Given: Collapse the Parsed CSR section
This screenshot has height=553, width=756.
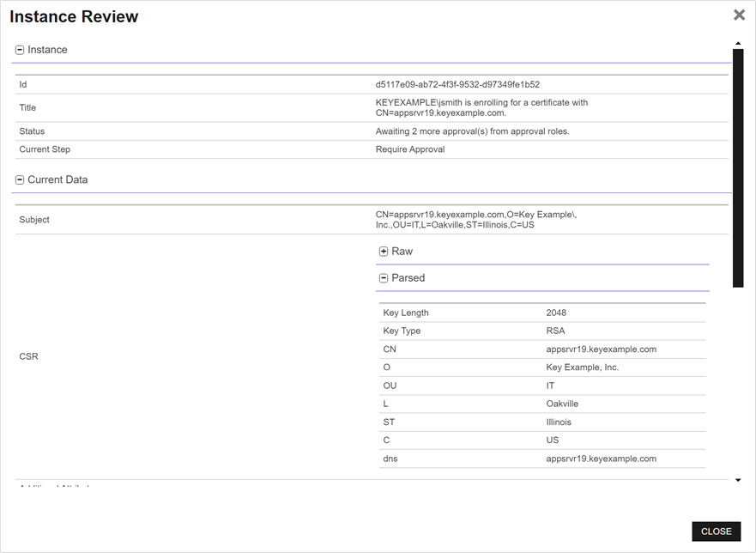Looking at the screenshot, I should click(384, 278).
